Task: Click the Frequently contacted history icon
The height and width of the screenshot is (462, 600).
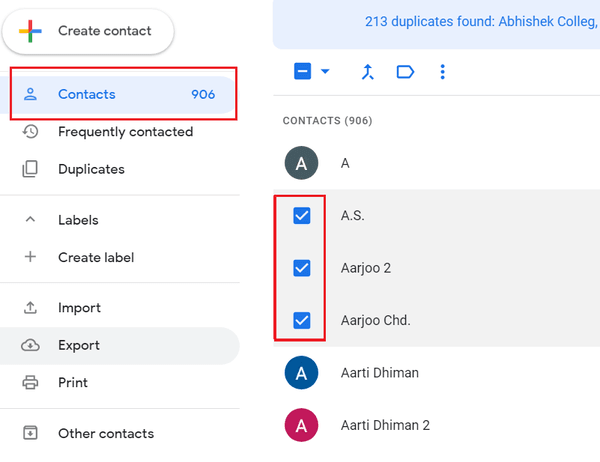Action: [30, 132]
